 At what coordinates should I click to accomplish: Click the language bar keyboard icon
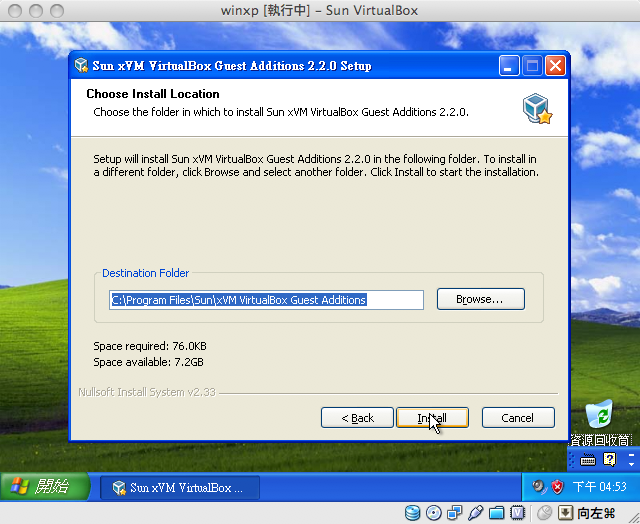(x=587, y=460)
